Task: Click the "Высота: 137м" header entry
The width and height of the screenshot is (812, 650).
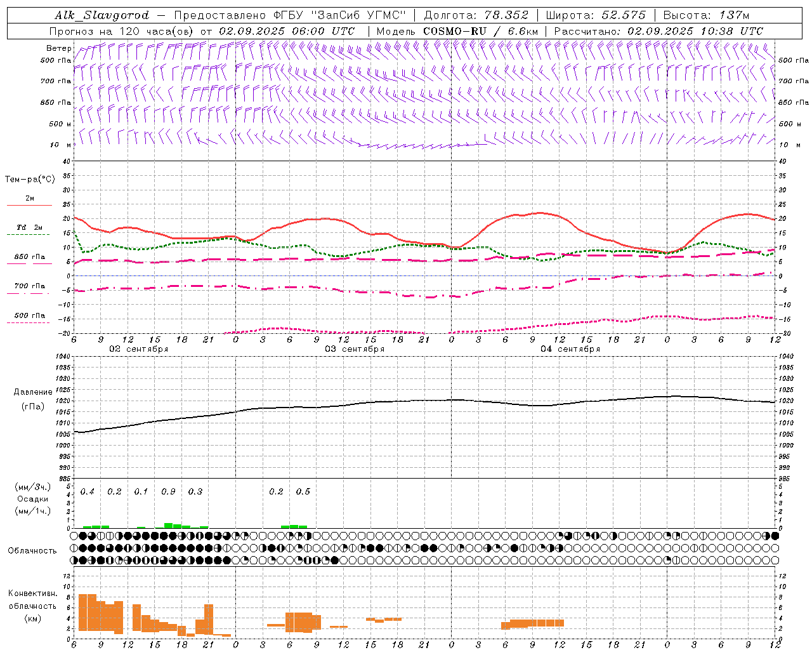Action: (x=706, y=15)
